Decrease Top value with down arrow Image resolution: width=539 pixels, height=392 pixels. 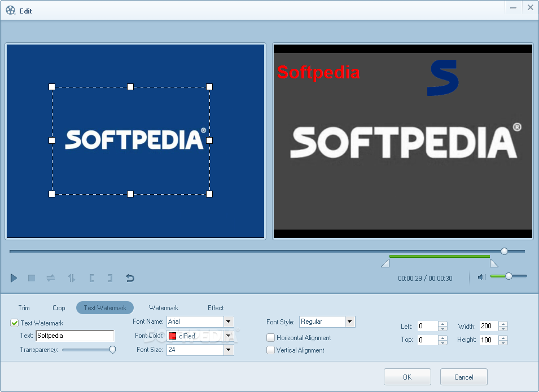pyautogui.click(x=442, y=342)
